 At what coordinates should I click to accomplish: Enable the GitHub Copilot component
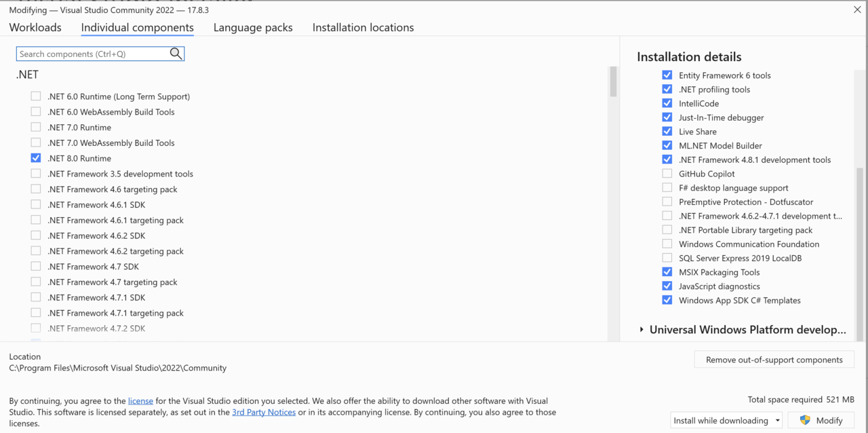click(x=667, y=173)
